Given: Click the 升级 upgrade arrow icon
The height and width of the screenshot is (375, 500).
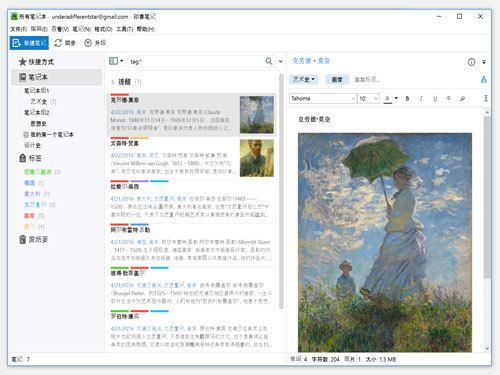Looking at the screenshot, I should click(x=88, y=43).
